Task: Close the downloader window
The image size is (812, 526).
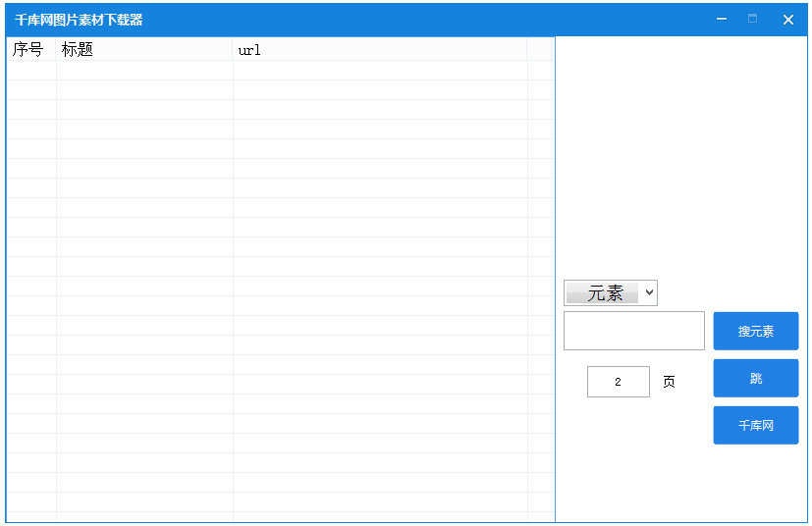Action: pyautogui.click(x=788, y=20)
